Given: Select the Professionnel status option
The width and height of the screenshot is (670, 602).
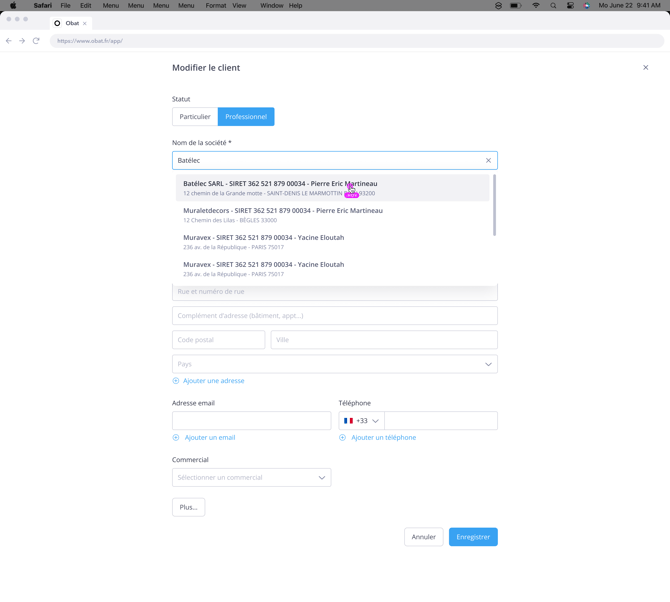Looking at the screenshot, I should click(246, 117).
